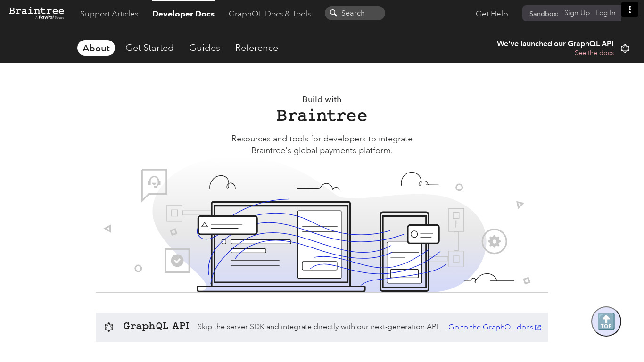Click the back to TOP arrow button
644x362 pixels.
(606, 321)
